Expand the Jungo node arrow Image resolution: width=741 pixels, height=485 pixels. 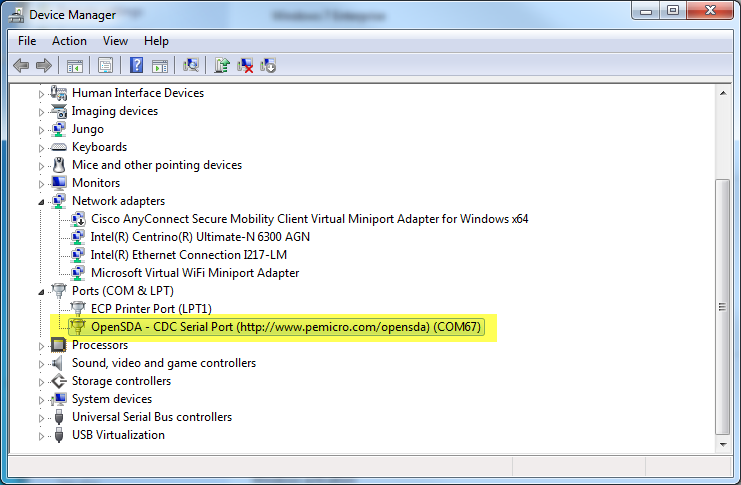(x=41, y=130)
